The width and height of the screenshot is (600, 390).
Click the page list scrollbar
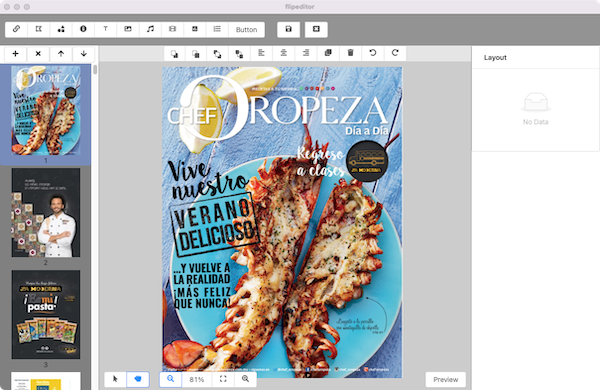point(95,70)
